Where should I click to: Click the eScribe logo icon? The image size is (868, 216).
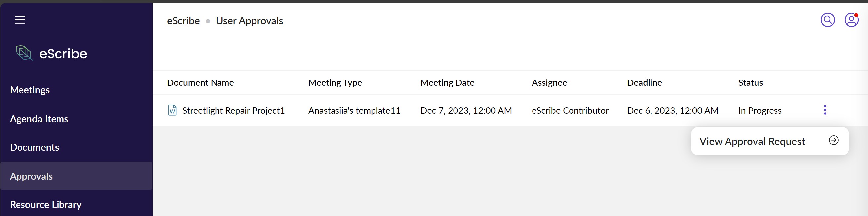24,53
